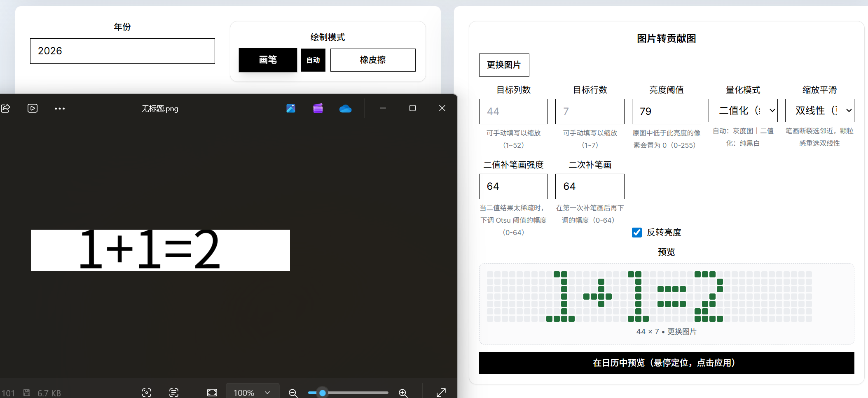Open the 100% zoom level dropdown
The height and width of the screenshot is (398, 868).
[x=252, y=393]
